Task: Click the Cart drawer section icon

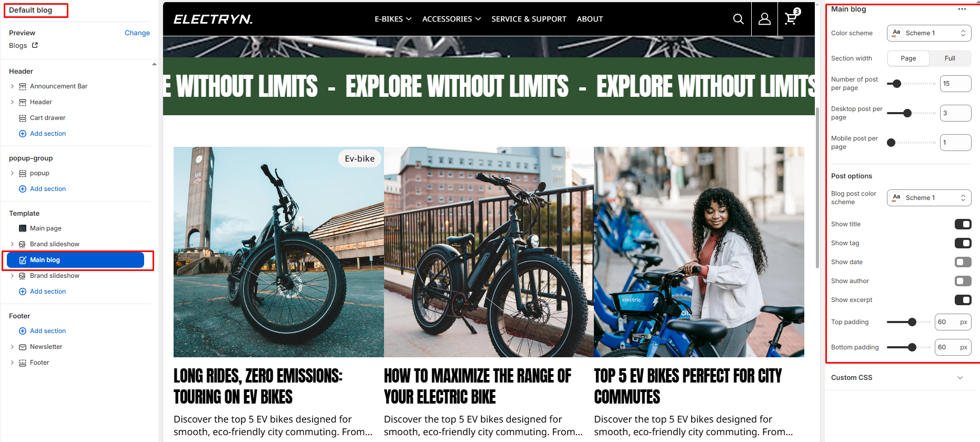Action: point(23,118)
